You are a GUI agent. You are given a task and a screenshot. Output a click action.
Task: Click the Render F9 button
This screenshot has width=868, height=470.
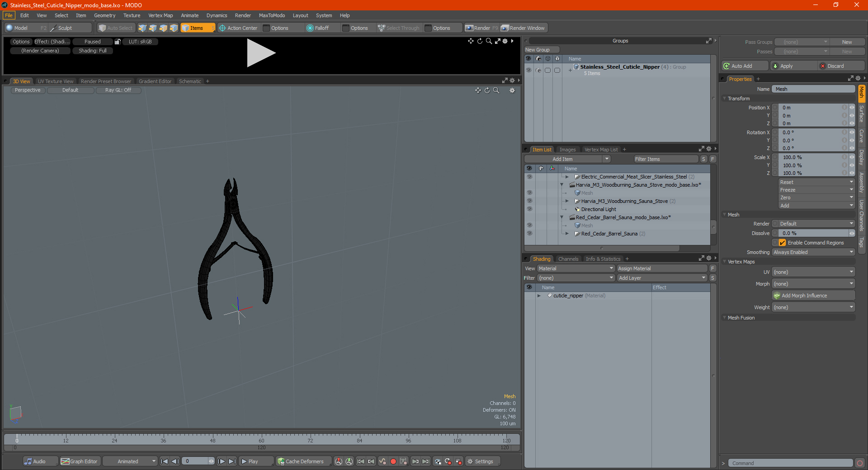pyautogui.click(x=481, y=28)
